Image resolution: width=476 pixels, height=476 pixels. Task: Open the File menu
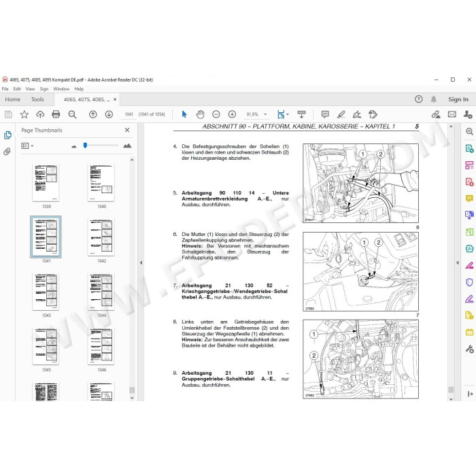(5, 89)
